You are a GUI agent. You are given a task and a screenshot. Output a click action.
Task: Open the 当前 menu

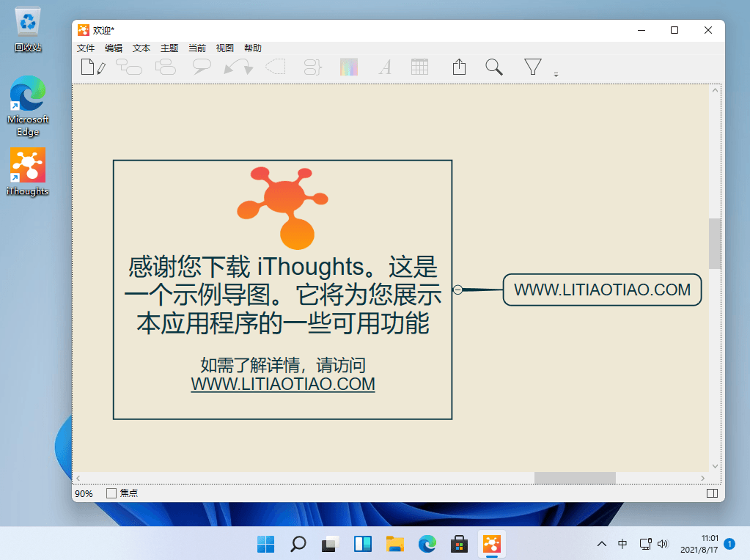point(197,48)
